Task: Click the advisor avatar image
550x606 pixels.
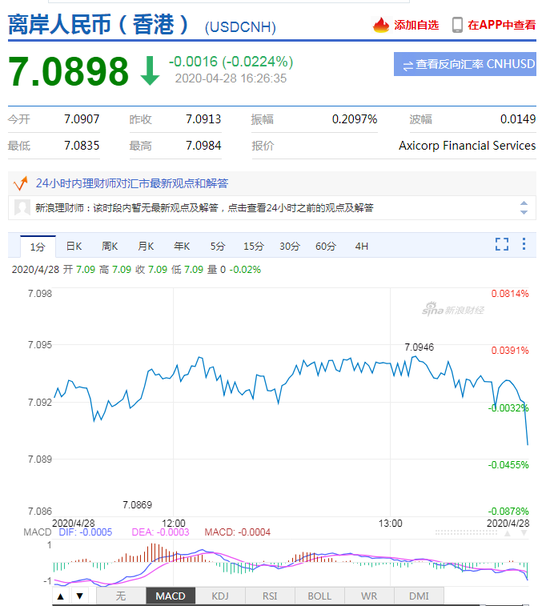Action: pyautogui.click(x=22, y=208)
